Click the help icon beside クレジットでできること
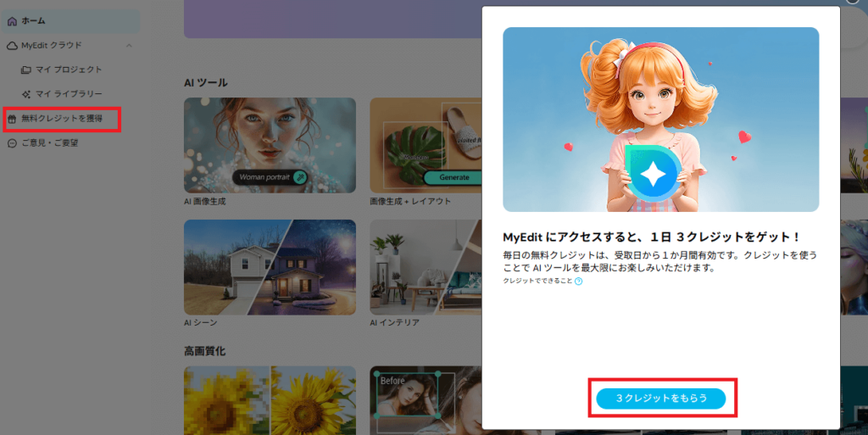Image resolution: width=868 pixels, height=435 pixels. tap(578, 282)
